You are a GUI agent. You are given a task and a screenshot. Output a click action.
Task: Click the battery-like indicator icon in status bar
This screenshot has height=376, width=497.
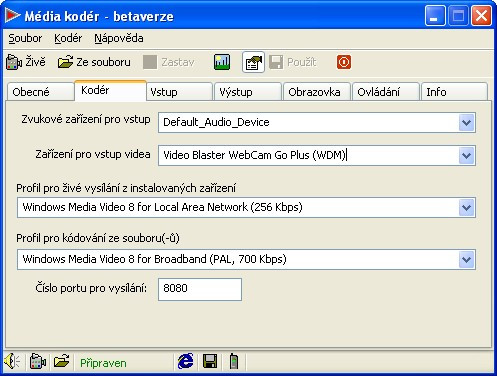(x=234, y=362)
